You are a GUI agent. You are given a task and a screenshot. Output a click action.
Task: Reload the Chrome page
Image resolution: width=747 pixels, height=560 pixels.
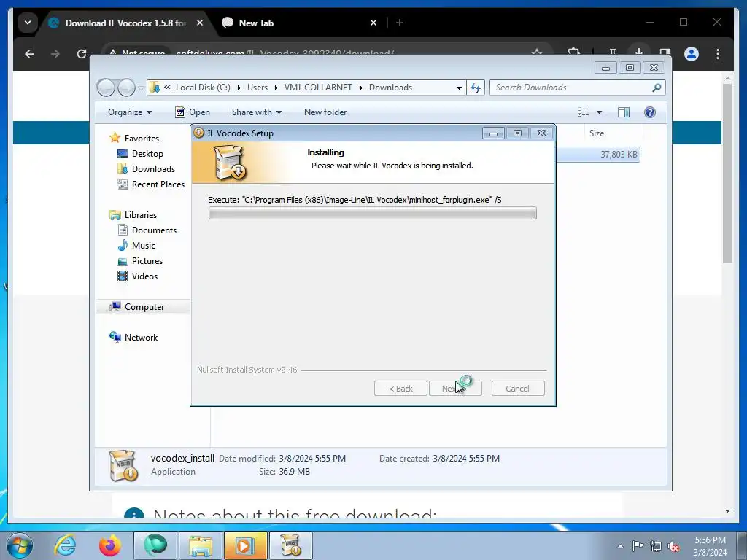(x=82, y=54)
